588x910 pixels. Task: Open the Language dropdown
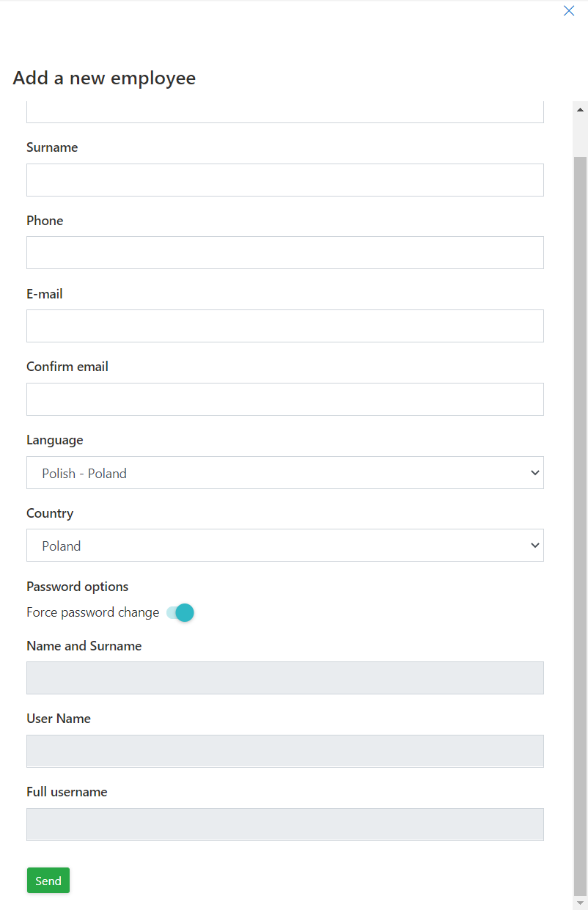(284, 473)
